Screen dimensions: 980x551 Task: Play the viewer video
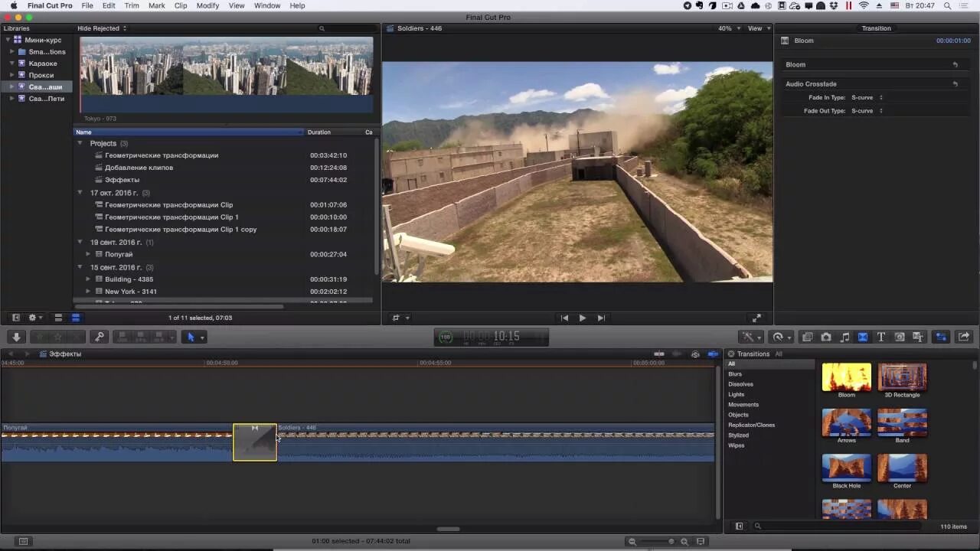[582, 318]
